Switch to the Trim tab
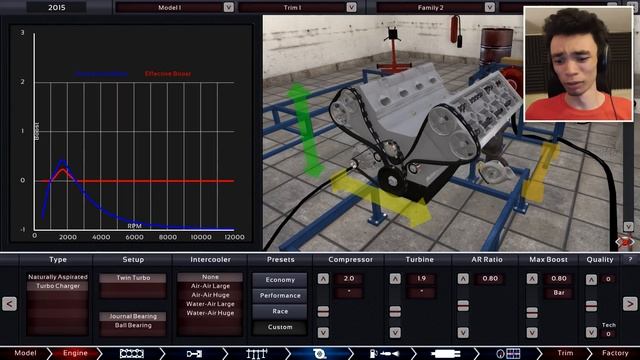640x360 pixels. [565, 353]
